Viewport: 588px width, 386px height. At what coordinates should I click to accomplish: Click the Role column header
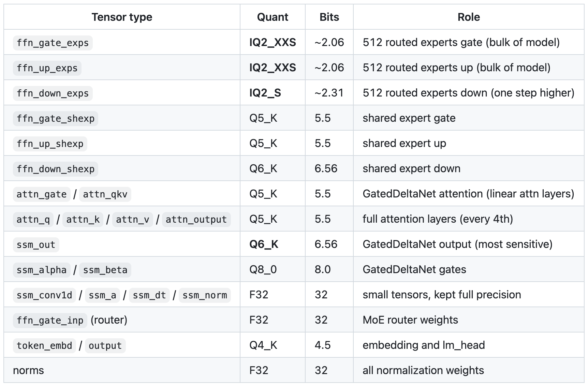click(x=469, y=17)
